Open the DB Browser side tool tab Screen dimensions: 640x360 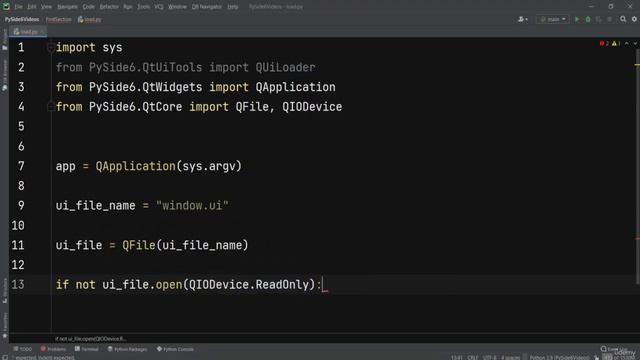pos(4,76)
